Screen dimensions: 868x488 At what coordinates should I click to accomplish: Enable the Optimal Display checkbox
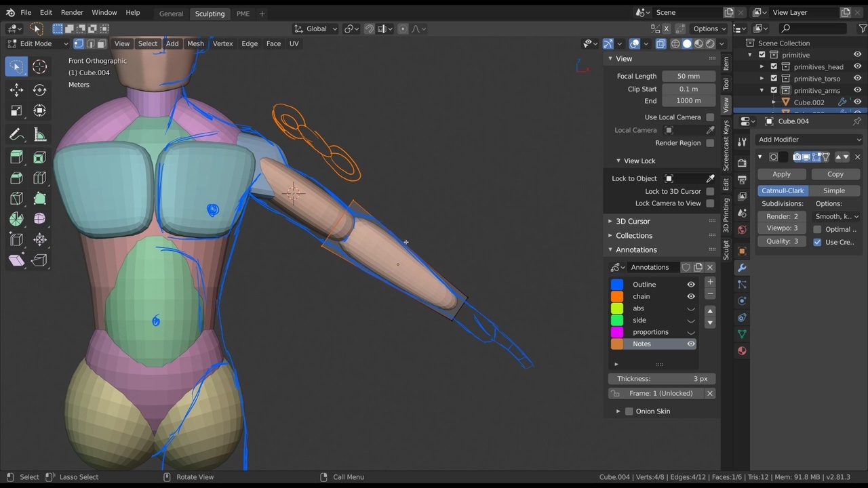coord(817,229)
